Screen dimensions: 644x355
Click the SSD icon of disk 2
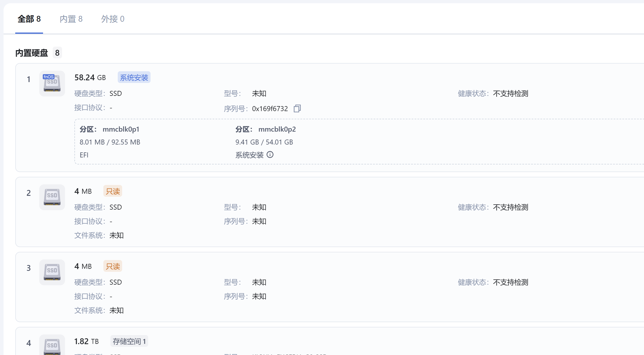[52, 197]
